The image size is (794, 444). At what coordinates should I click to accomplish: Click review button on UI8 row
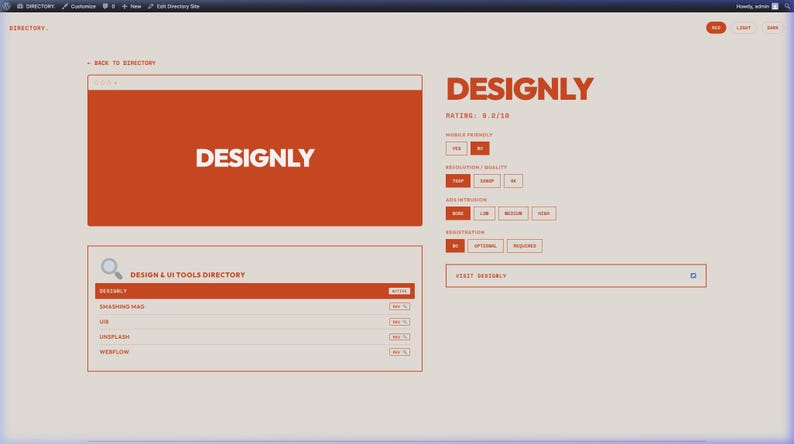point(400,322)
